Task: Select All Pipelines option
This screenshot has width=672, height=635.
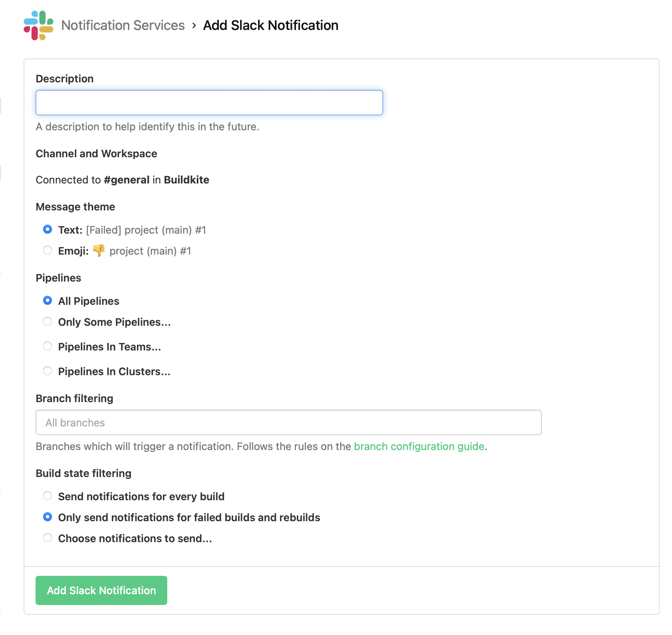Action: [48, 300]
